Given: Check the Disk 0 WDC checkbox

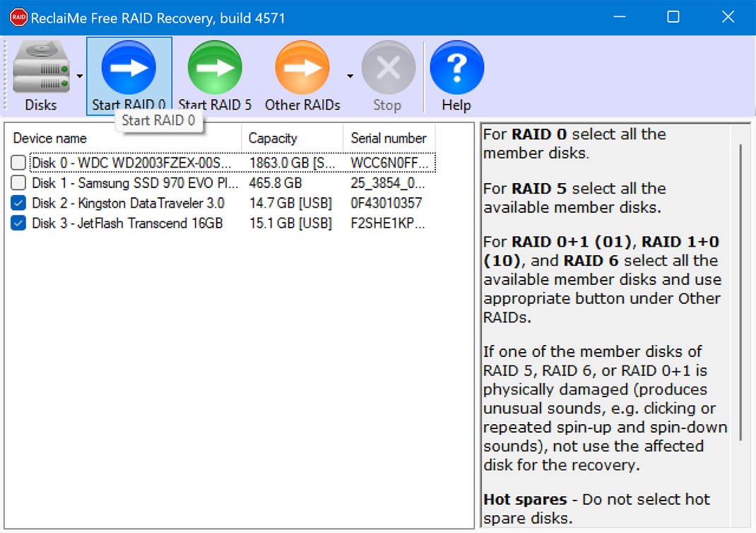Looking at the screenshot, I should (18, 163).
